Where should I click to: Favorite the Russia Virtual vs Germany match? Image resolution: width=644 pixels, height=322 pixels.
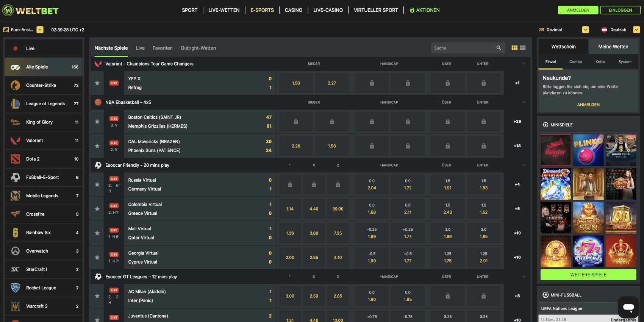[97, 184]
